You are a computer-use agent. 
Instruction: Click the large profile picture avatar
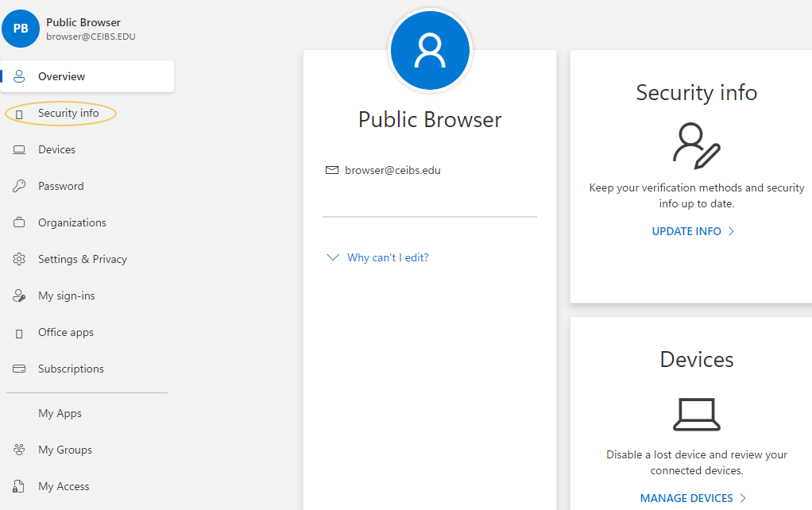point(430,51)
